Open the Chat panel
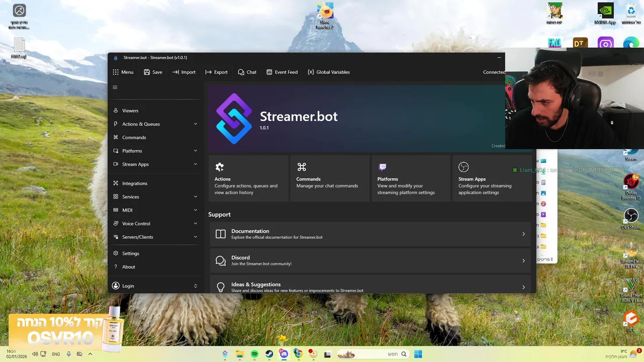Viewport: 644px width, 362px height. [x=247, y=72]
